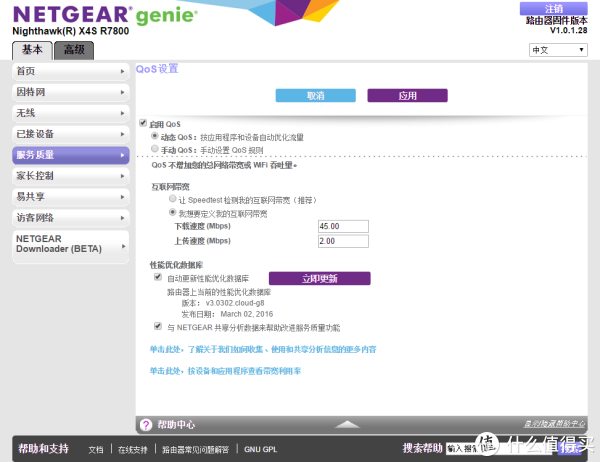The height and width of the screenshot is (462, 600).
Task: Click the 立即更新 update now button
Action: tap(320, 279)
